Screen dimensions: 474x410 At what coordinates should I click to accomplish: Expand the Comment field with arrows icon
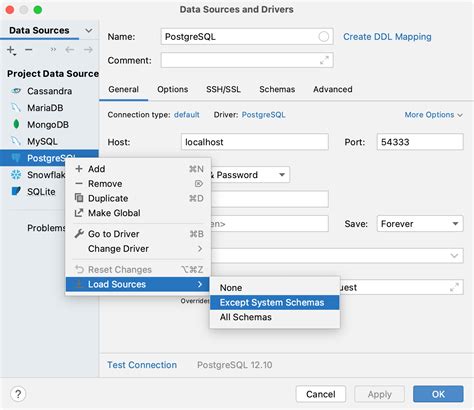[x=324, y=60]
